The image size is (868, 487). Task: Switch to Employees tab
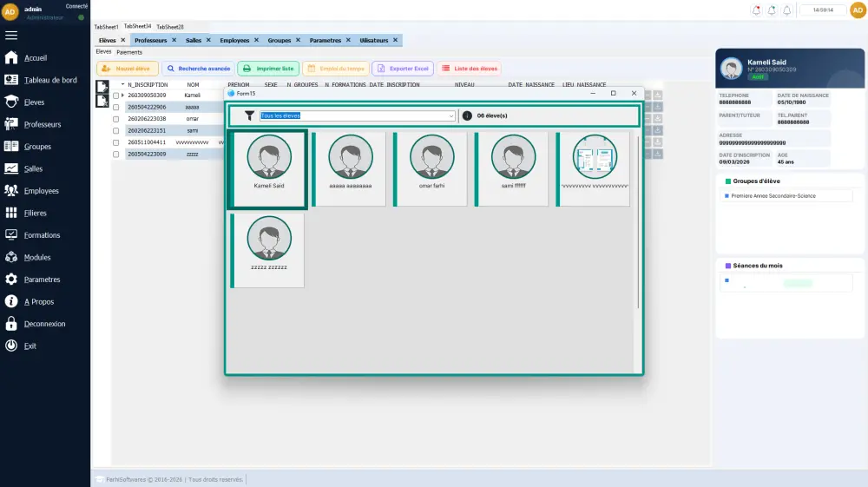[x=234, y=41]
